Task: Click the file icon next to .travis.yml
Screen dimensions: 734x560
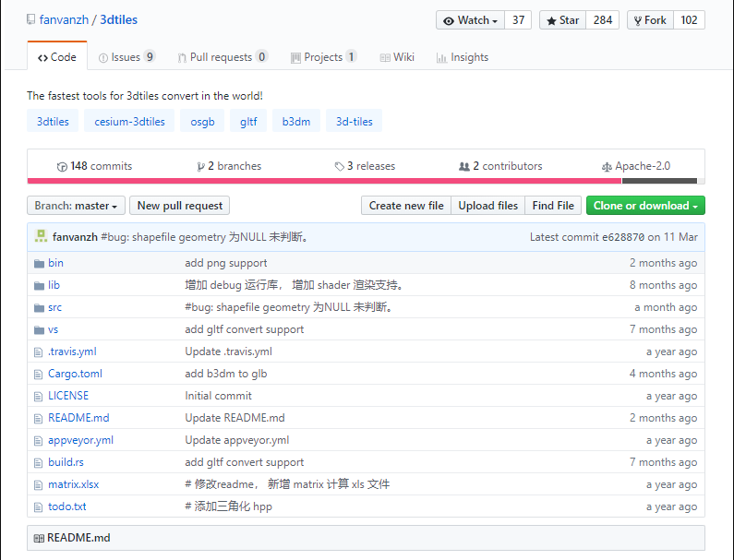Action: tap(39, 351)
